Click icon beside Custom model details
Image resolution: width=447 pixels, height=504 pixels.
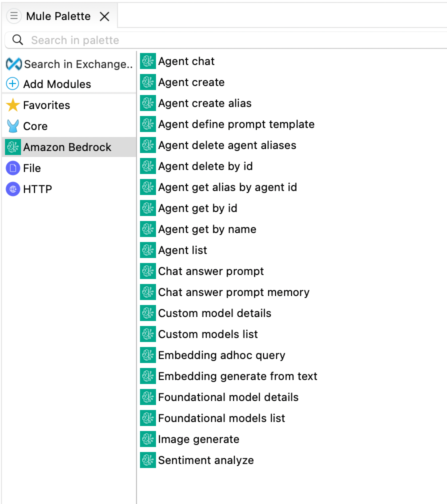coord(148,313)
